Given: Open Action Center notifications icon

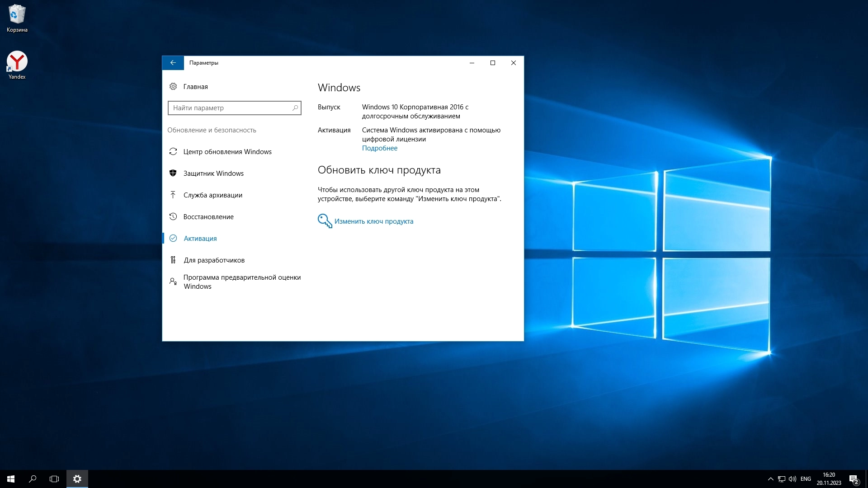Looking at the screenshot, I should click(x=854, y=479).
